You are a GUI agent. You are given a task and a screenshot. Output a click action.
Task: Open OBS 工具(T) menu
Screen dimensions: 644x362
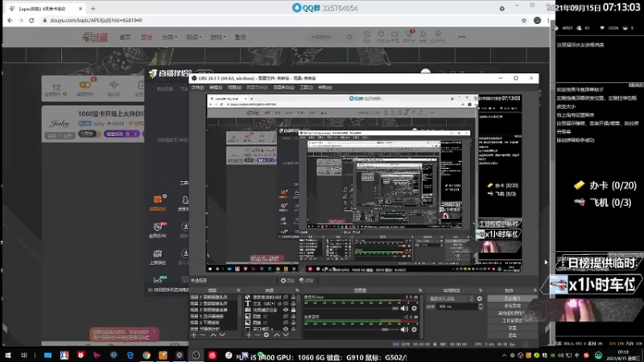[307, 88]
